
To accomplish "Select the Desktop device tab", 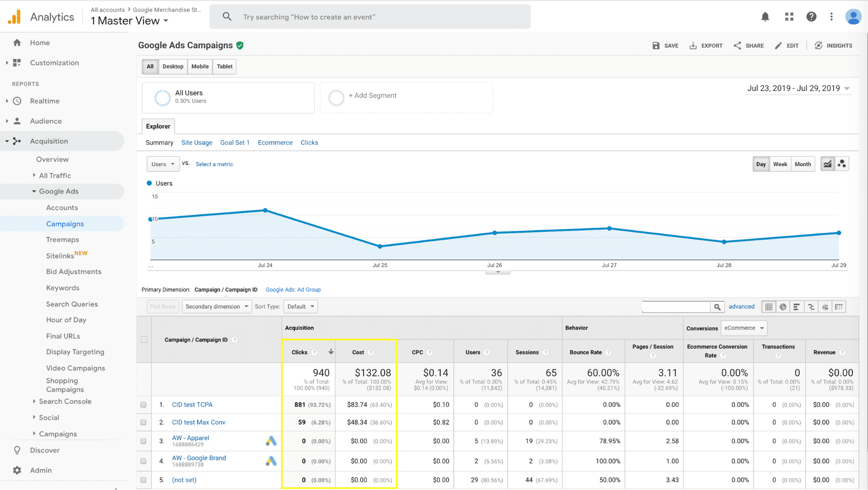I will click(x=173, y=66).
